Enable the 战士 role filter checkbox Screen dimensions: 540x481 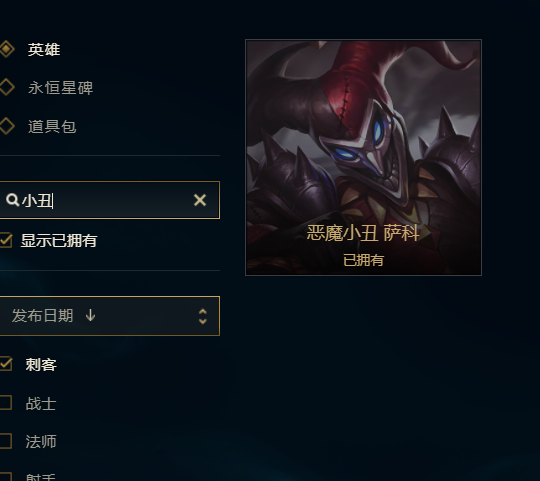(x=6, y=402)
